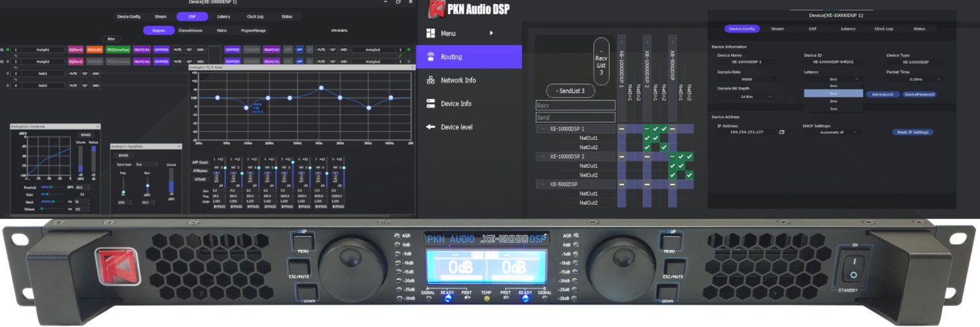Mute the AnalogIn1 input channel
The height and width of the screenshot is (327, 980).
(177, 50)
